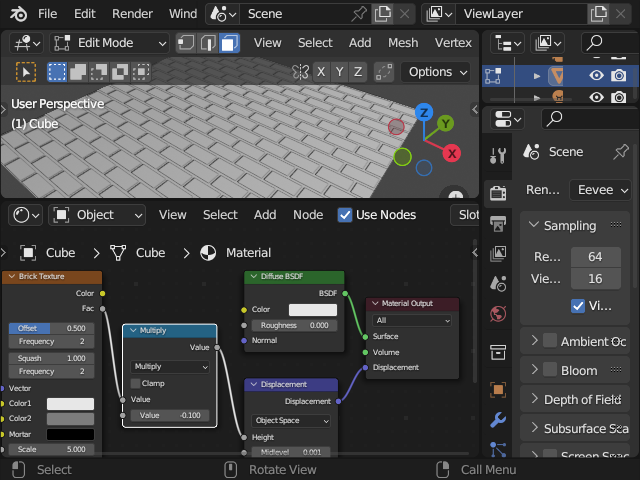Image resolution: width=640 pixels, height=480 pixels.
Task: Hide the selected outliner object with eye icon
Action: [x=596, y=76]
